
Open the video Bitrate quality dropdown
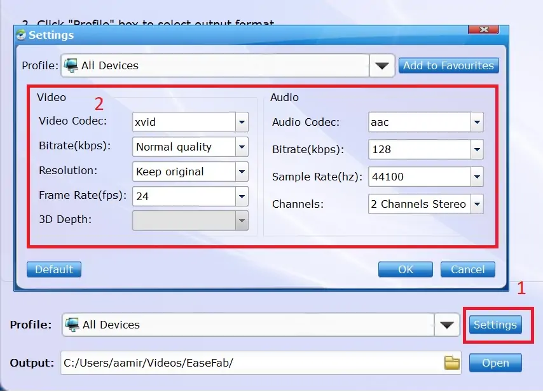click(242, 147)
